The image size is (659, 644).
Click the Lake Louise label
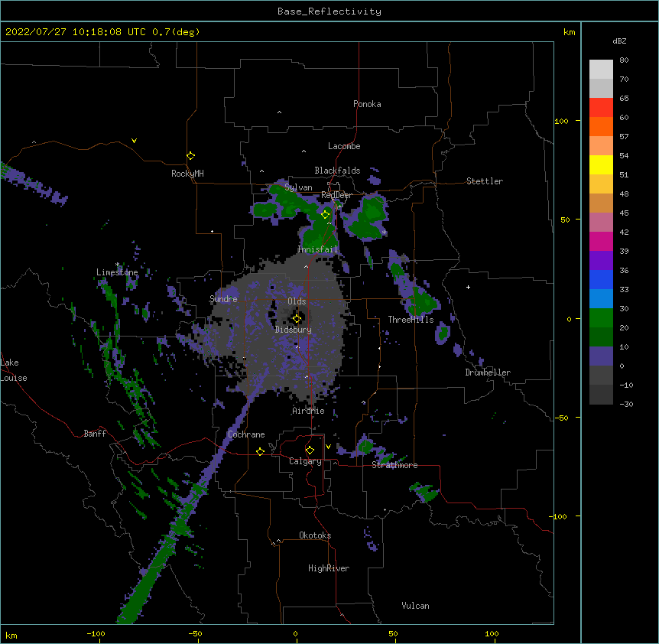click(14, 370)
